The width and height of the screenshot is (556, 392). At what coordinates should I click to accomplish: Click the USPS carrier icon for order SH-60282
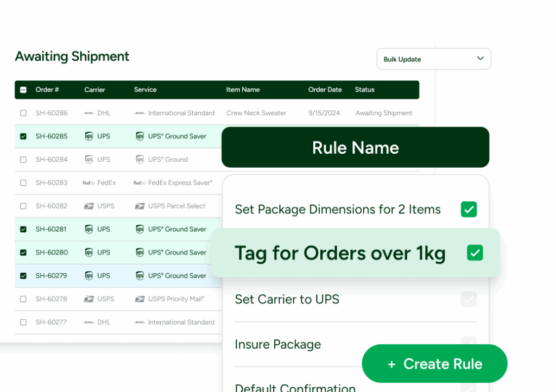pyautogui.click(x=89, y=206)
